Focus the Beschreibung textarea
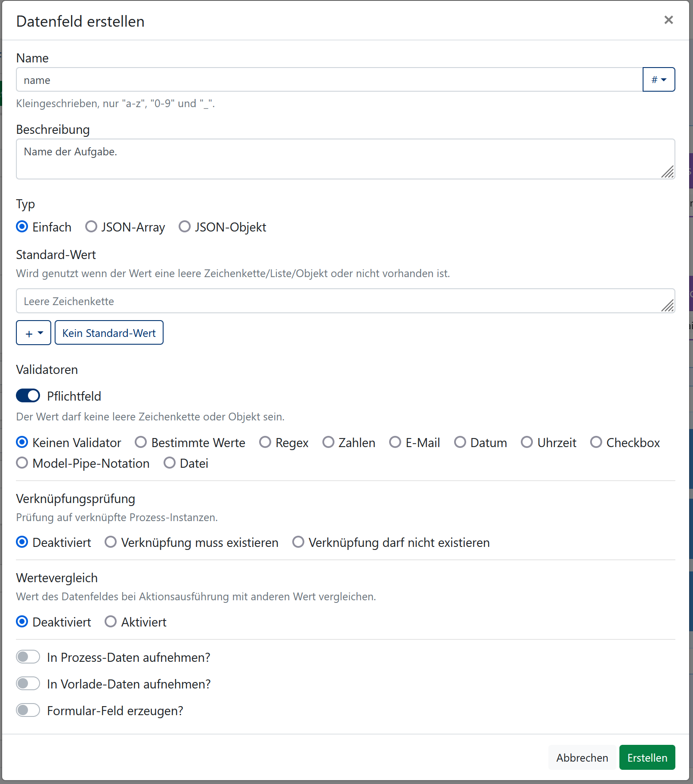693x784 pixels. point(345,159)
